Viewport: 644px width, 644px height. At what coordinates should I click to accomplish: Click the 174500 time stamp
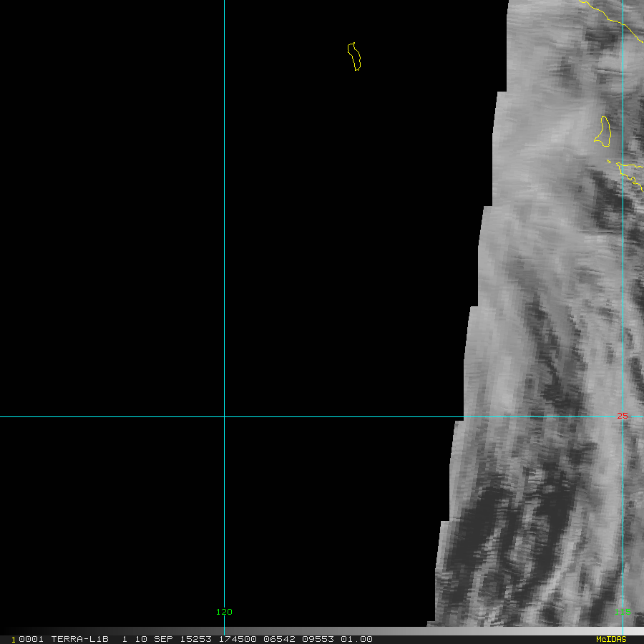(x=238, y=639)
